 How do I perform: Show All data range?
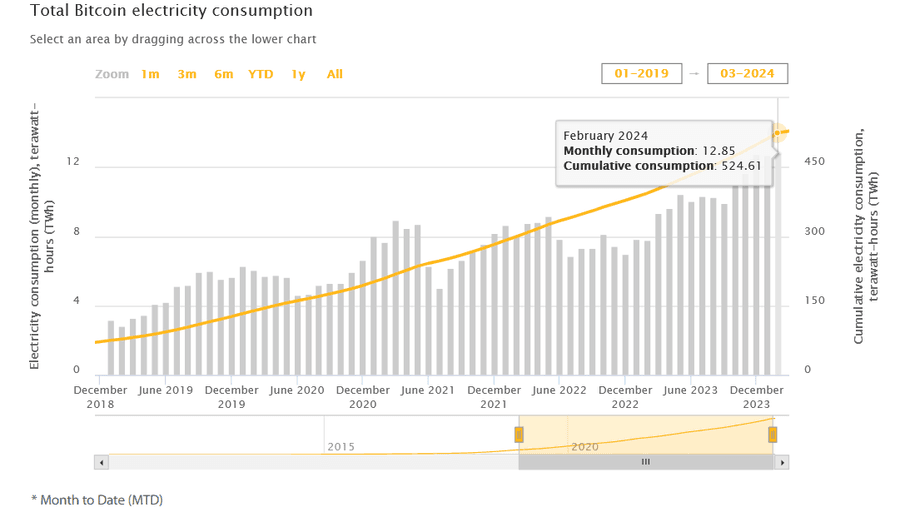335,74
